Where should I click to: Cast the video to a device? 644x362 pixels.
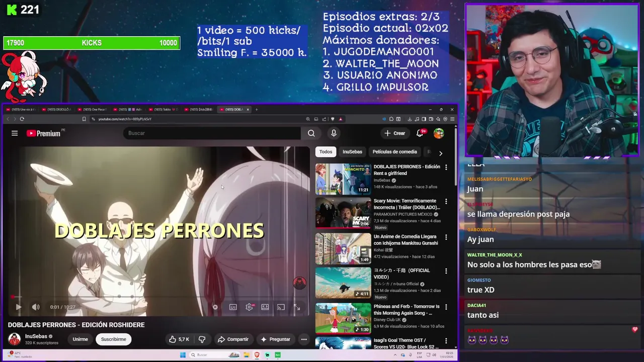click(x=281, y=307)
